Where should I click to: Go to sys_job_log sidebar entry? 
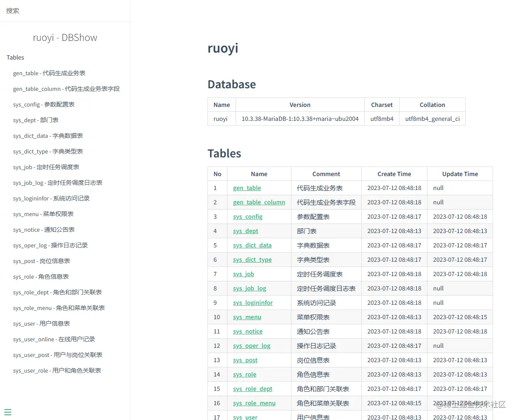(x=57, y=183)
